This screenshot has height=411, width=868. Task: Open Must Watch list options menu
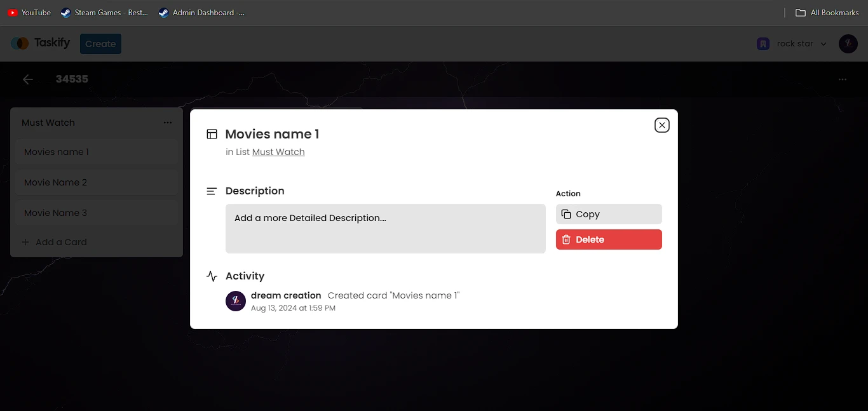pyautogui.click(x=168, y=123)
